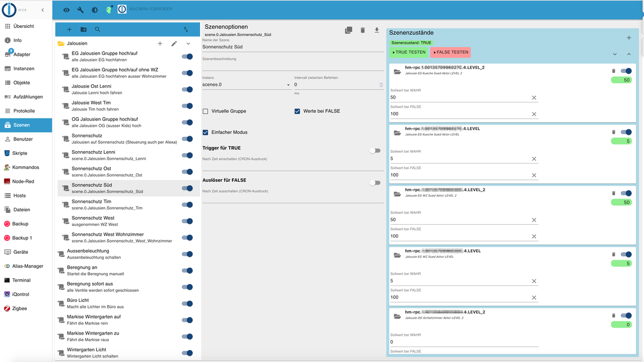Open Backup 1 in the sidebar
Viewport: 644px width, 362px height.
coord(26,238)
